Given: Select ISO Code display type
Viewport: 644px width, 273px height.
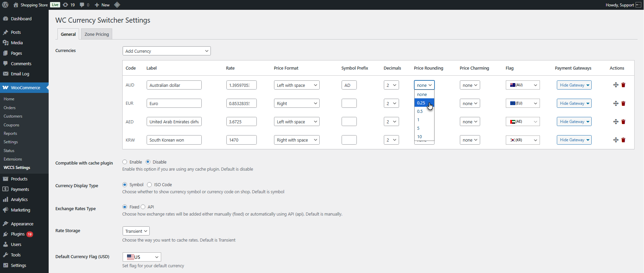Looking at the screenshot, I should point(149,184).
